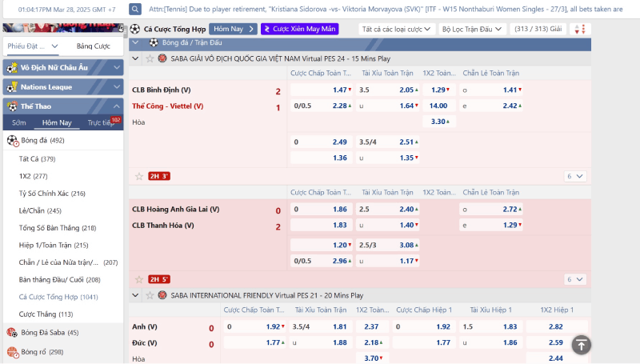
Task: Favorite the Hoàng Anh Gia Lai match star
Action: [139, 279]
